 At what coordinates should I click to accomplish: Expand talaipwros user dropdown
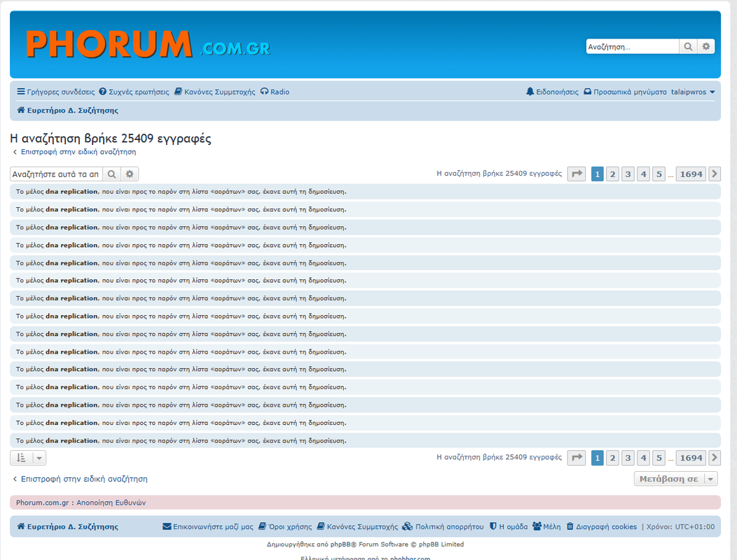pos(693,92)
